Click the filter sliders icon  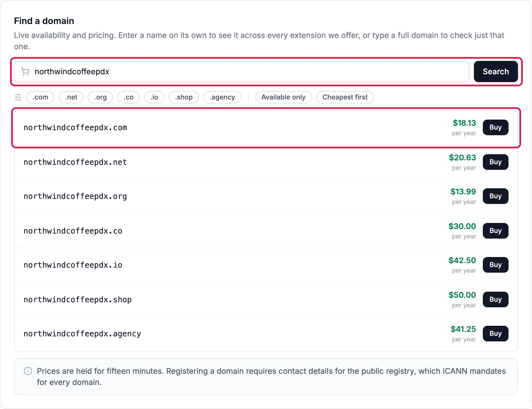18,97
